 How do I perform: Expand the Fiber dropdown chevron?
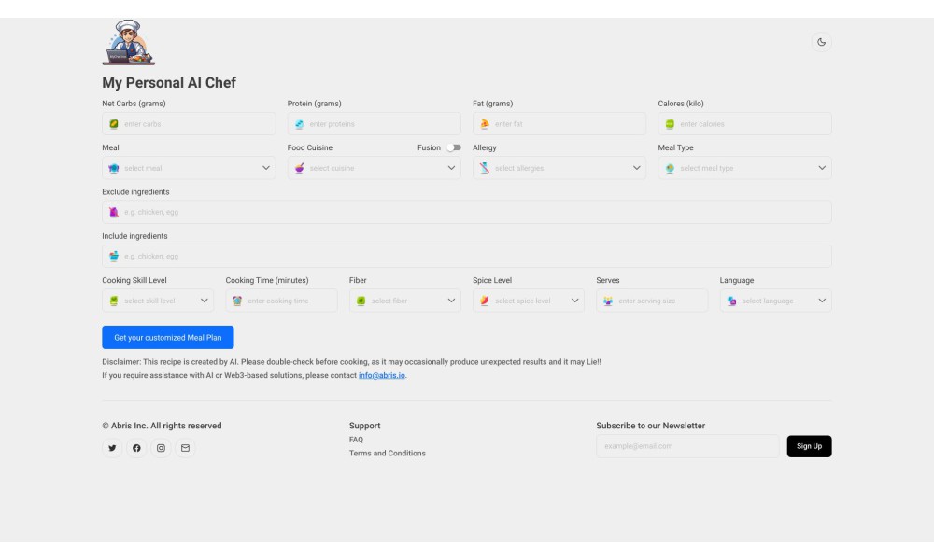451,301
